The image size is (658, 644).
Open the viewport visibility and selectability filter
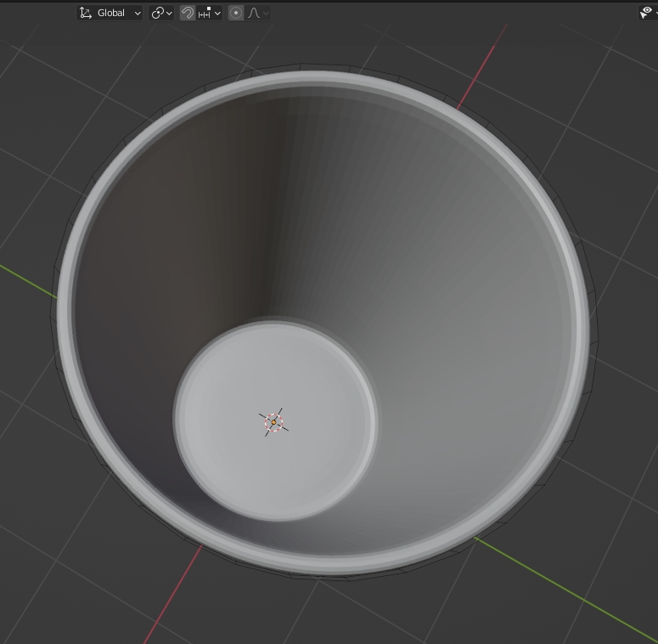pos(648,13)
